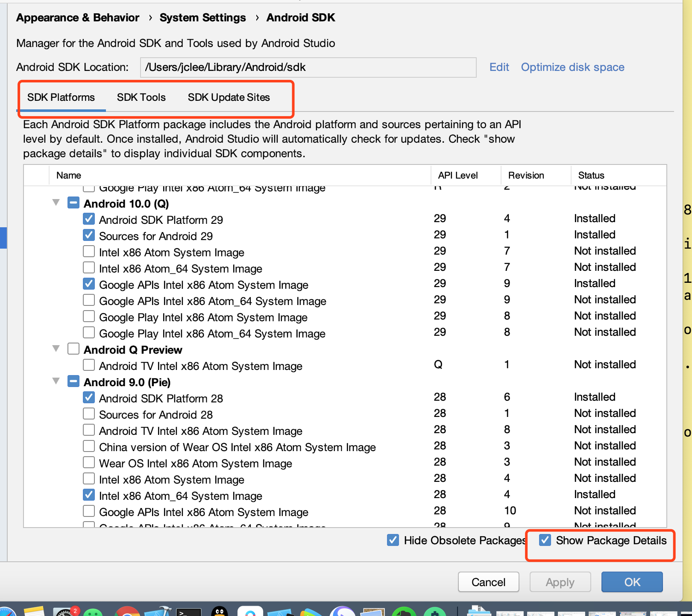The image size is (692, 616).
Task: Check Android TV Intel x86 Atom System Image 28
Action: click(x=89, y=430)
